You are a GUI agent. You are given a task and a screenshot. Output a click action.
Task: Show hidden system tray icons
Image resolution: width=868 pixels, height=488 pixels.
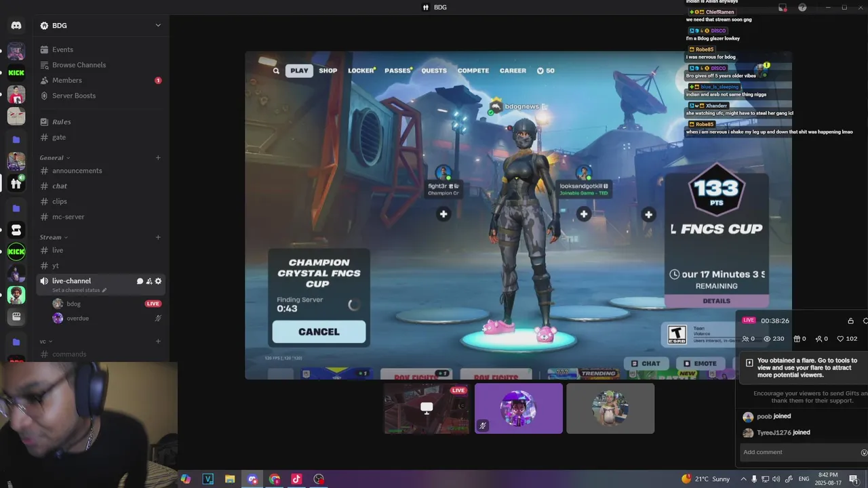click(744, 479)
